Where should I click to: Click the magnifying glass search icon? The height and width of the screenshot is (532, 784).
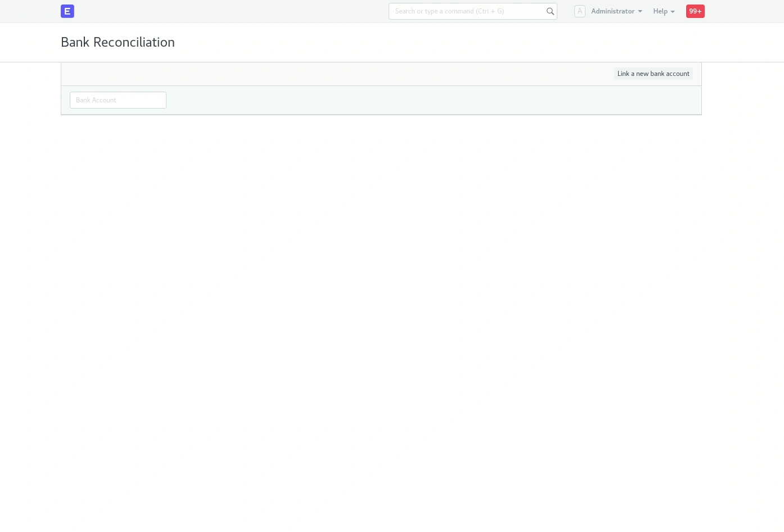550,11
